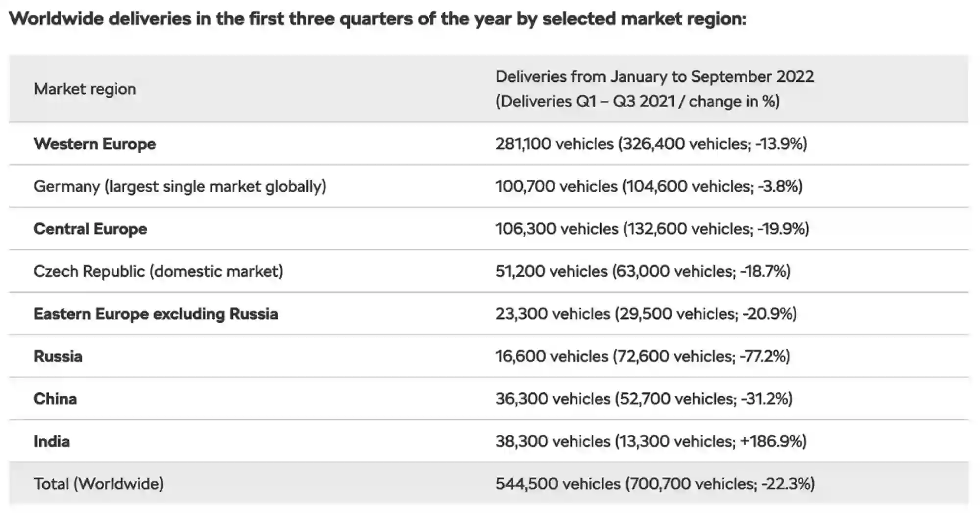Click the 'Russia' row label
The image size is (980, 523).
[x=58, y=357]
